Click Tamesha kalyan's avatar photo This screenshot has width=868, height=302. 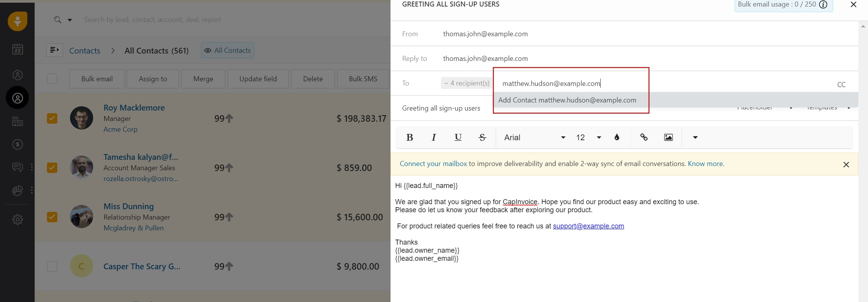(x=82, y=167)
